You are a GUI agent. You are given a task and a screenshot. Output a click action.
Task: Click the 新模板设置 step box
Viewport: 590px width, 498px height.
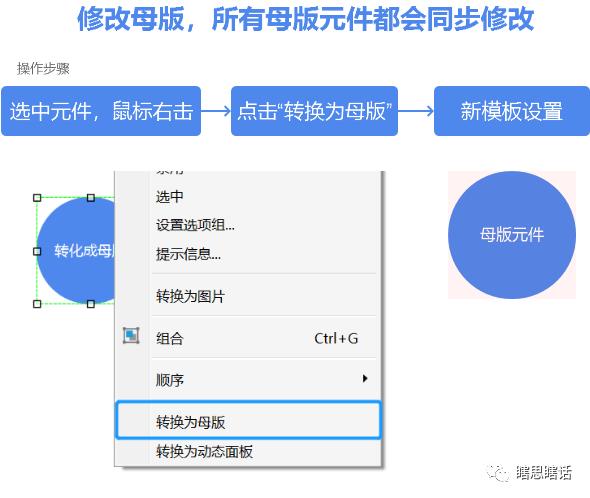tap(512, 111)
